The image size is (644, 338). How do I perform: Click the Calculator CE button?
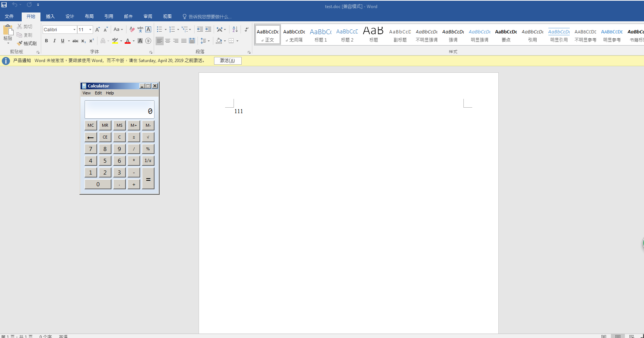[x=105, y=137]
